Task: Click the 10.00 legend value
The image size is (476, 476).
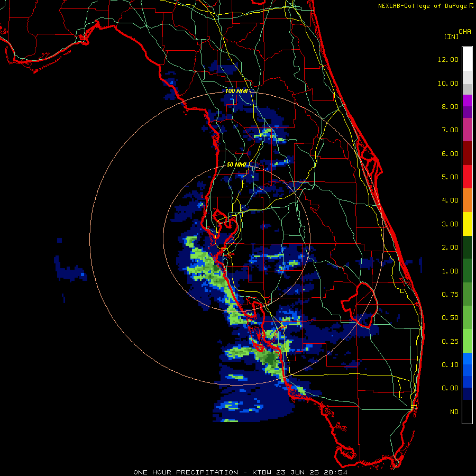Action: (x=448, y=83)
